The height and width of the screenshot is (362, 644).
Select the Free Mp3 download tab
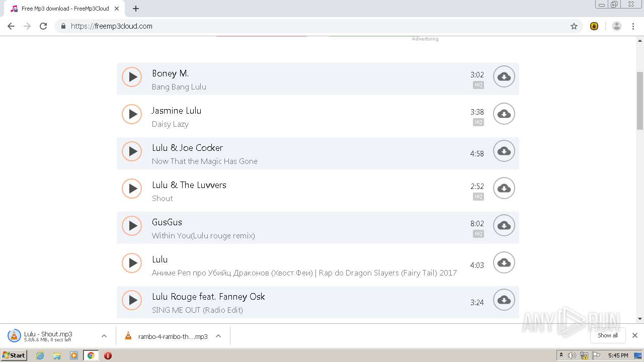pyautogui.click(x=65, y=9)
